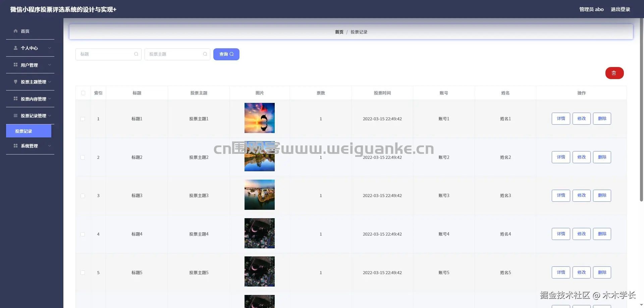Screen dimensions: 644x308
Task: Click 详情 for row 标题3
Action: [561, 195]
